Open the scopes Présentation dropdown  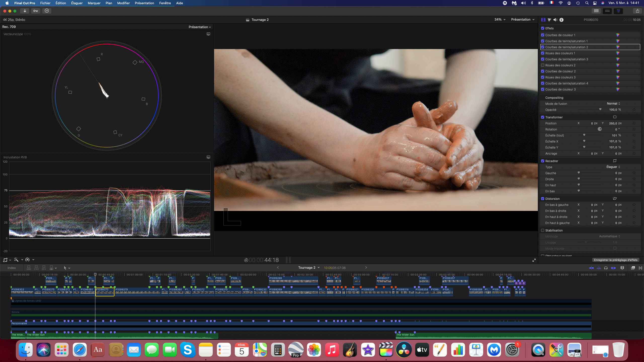tap(200, 27)
